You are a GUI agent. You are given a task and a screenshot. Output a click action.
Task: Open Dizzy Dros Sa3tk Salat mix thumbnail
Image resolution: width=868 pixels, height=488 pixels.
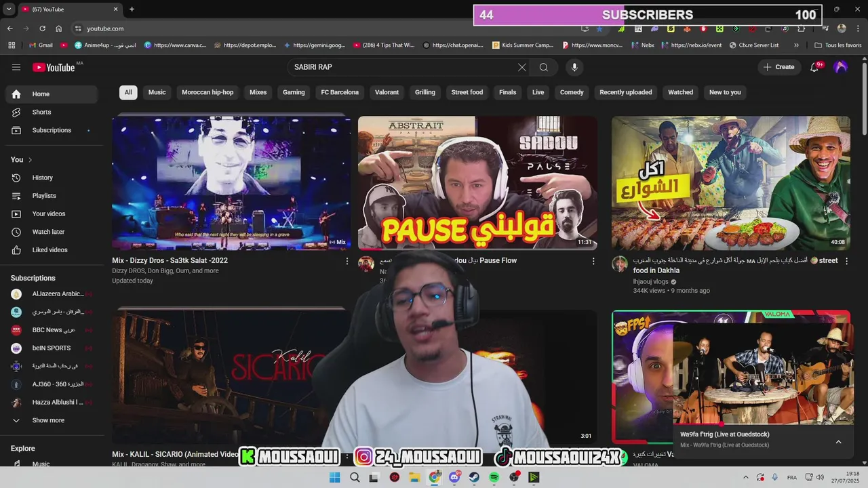click(x=232, y=182)
